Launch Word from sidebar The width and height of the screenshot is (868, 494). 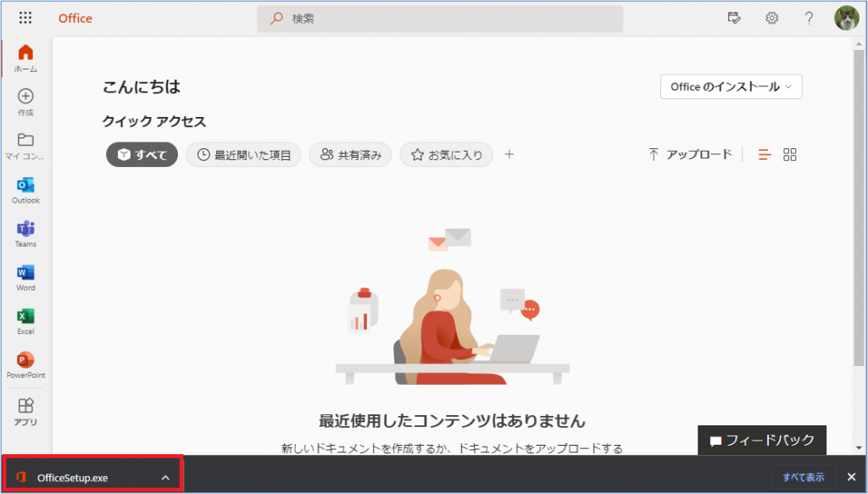(x=25, y=278)
